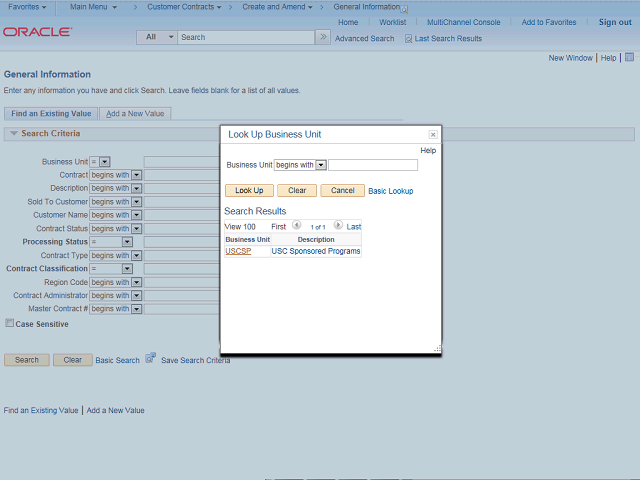Image resolution: width=640 pixels, height=480 pixels.
Task: Go to Home link
Action: 348,22
